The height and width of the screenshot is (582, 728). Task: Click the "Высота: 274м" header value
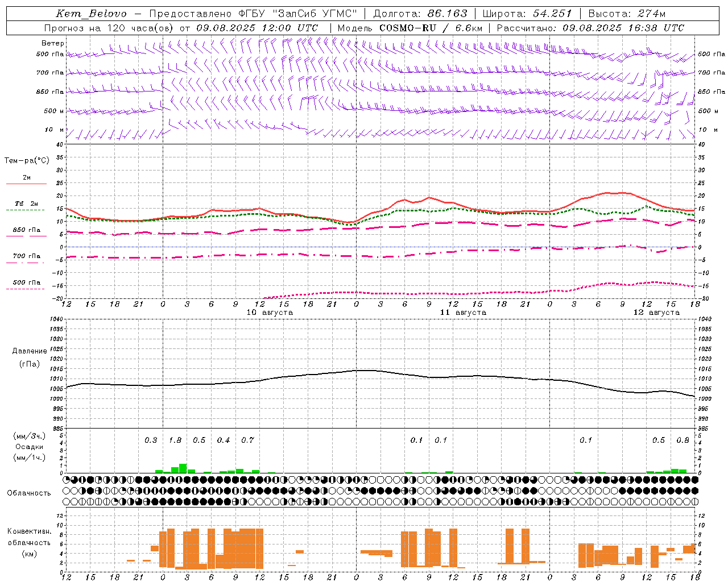click(627, 14)
